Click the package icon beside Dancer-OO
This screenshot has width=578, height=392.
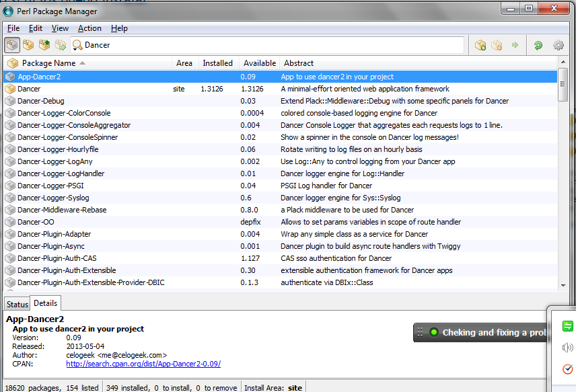pyautogui.click(x=10, y=222)
